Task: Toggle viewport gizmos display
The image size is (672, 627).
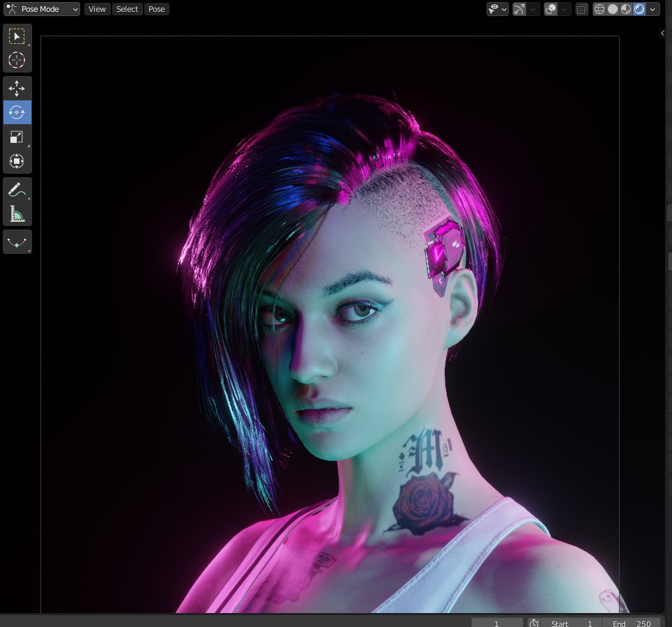Action: click(519, 9)
